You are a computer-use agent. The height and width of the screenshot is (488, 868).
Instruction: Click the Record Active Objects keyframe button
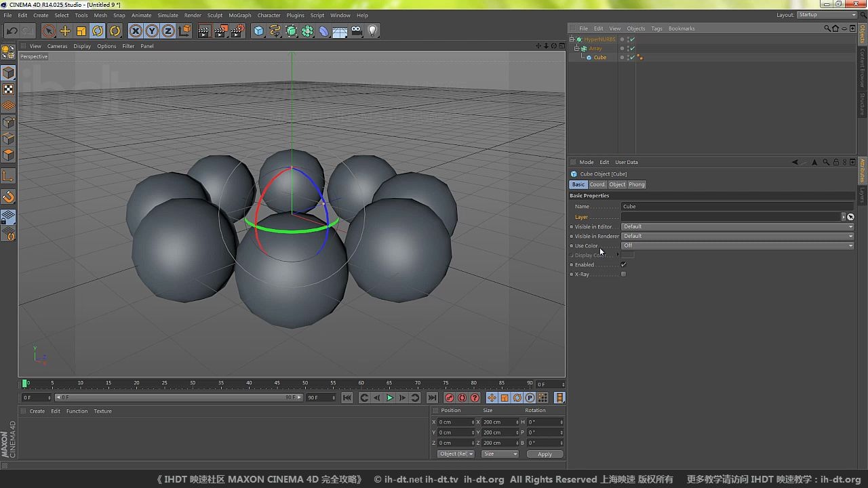[449, 398]
